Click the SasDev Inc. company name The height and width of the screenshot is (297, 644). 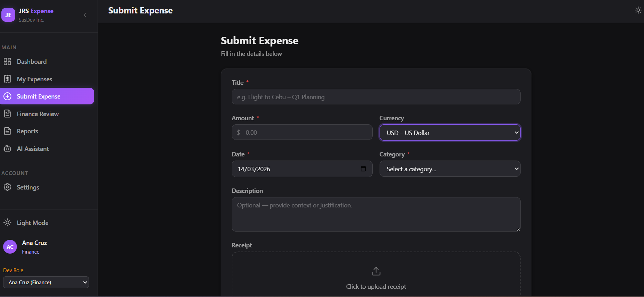[31, 20]
